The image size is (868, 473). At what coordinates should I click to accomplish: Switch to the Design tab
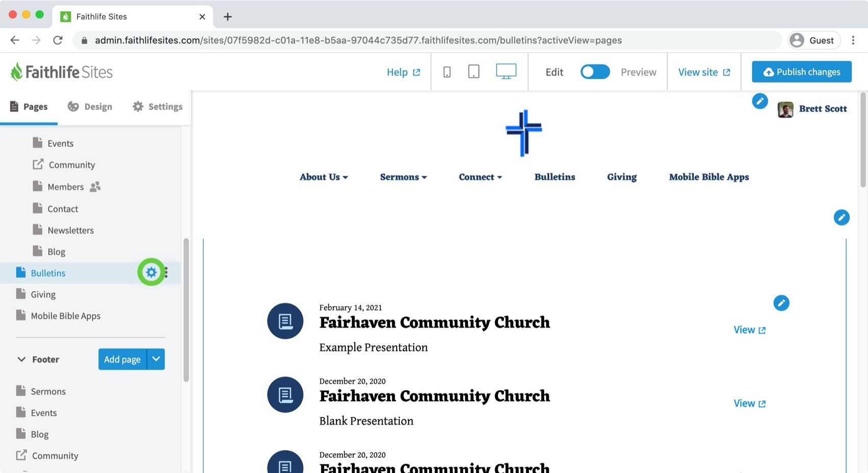(90, 107)
